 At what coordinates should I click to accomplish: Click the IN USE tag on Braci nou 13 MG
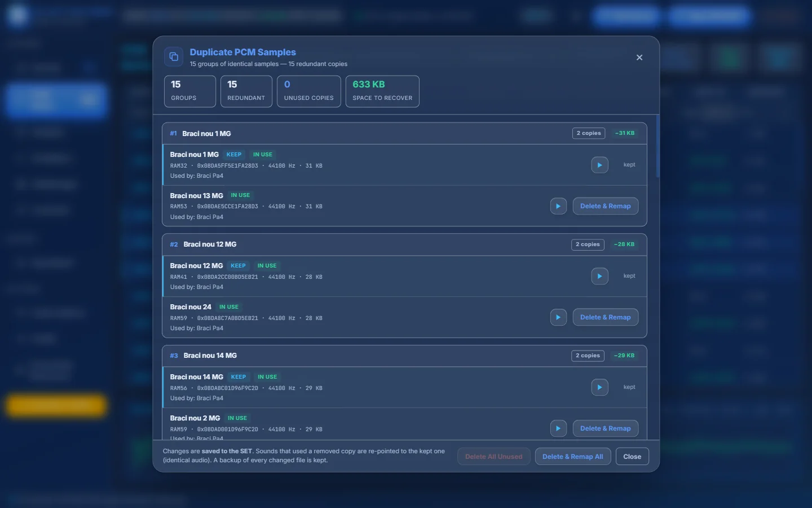pyautogui.click(x=240, y=195)
